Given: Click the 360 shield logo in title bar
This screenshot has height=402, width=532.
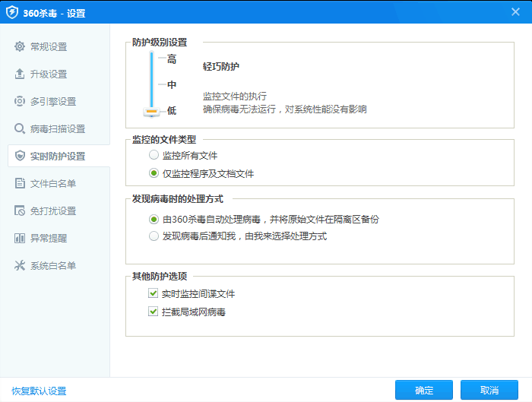Looking at the screenshot, I should pyautogui.click(x=12, y=13).
